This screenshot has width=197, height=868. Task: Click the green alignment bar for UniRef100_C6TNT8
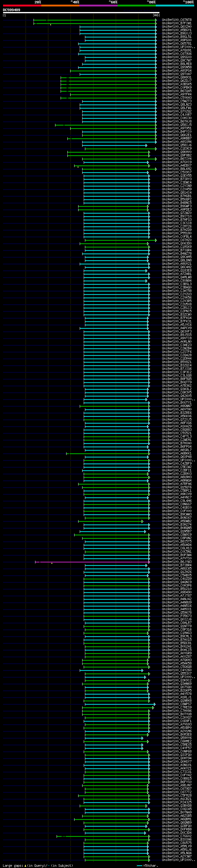(95, 20)
